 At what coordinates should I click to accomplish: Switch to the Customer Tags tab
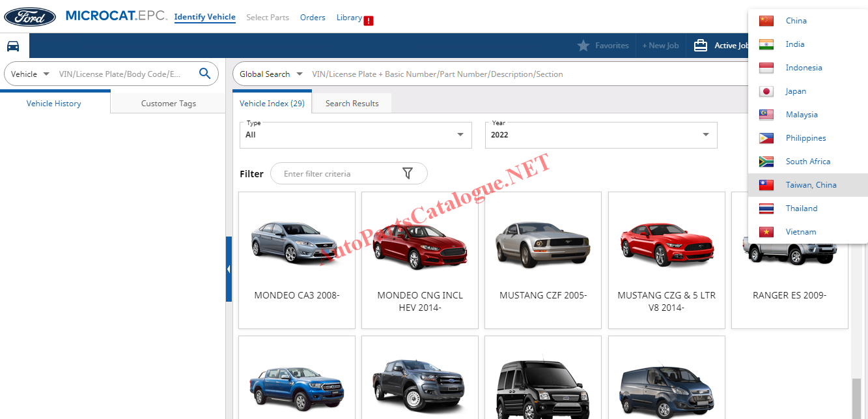coord(168,104)
